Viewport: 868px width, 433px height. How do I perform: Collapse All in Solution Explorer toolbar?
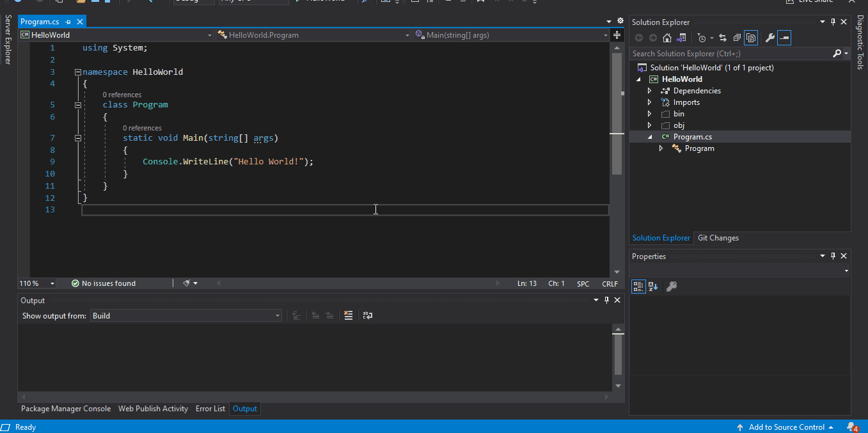pos(737,38)
